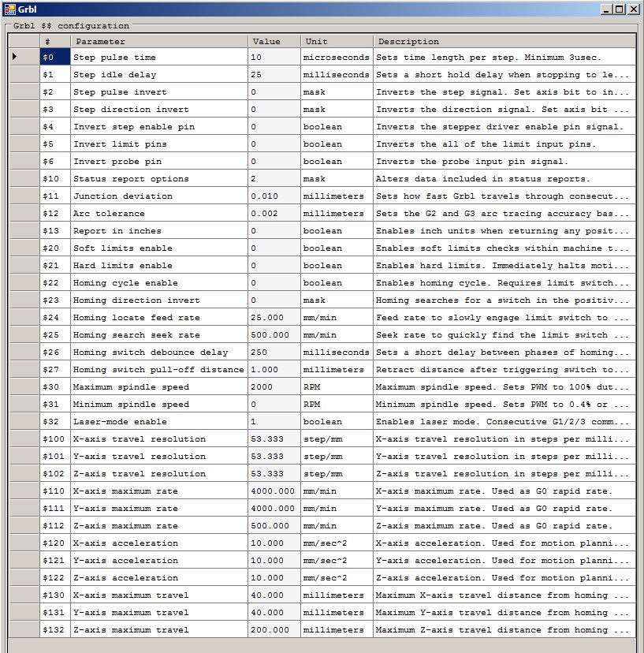Edit Maximum spindle speed value 2000
This screenshot has width=644, height=653.
click(x=275, y=387)
